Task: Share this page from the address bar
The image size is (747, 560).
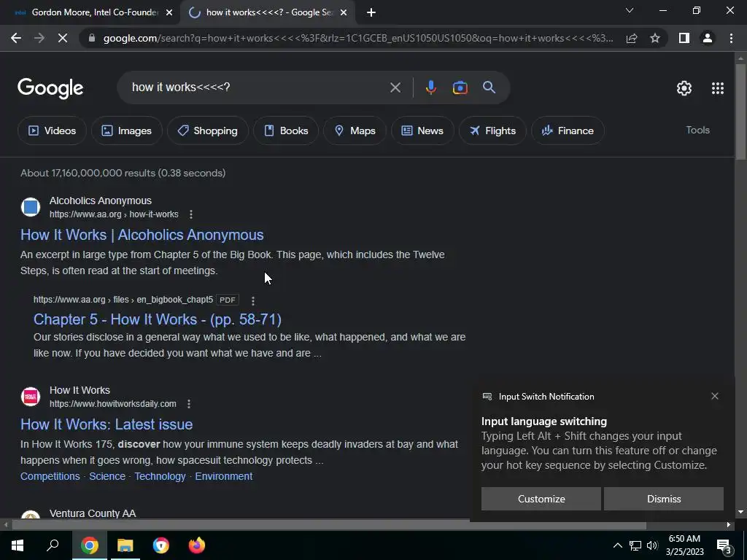Action: pos(632,38)
